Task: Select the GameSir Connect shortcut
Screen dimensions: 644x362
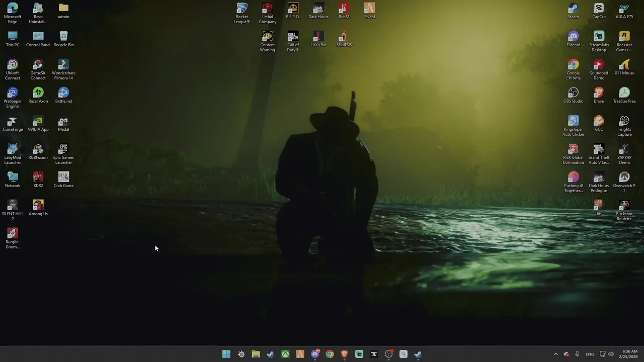Action: 38,69
